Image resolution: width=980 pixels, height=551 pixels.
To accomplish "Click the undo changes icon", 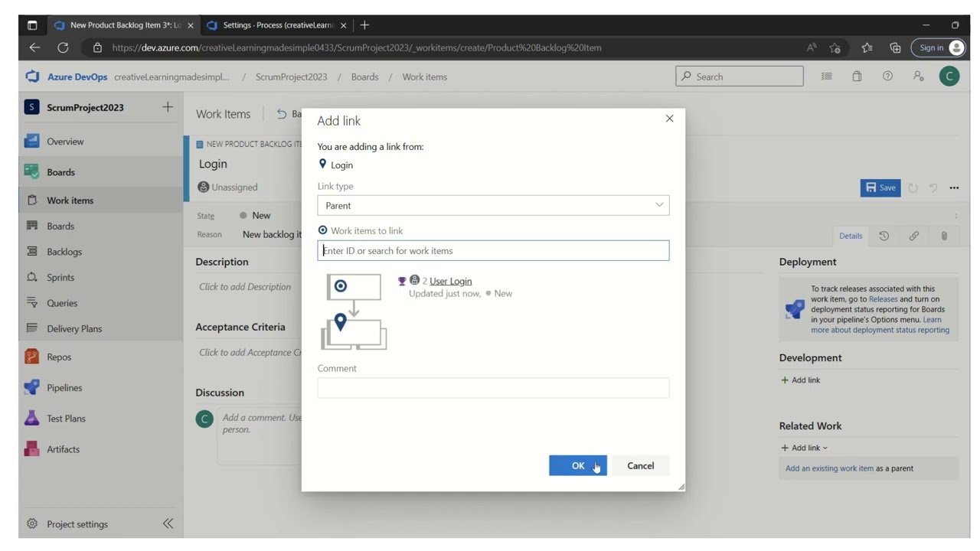I will point(933,187).
